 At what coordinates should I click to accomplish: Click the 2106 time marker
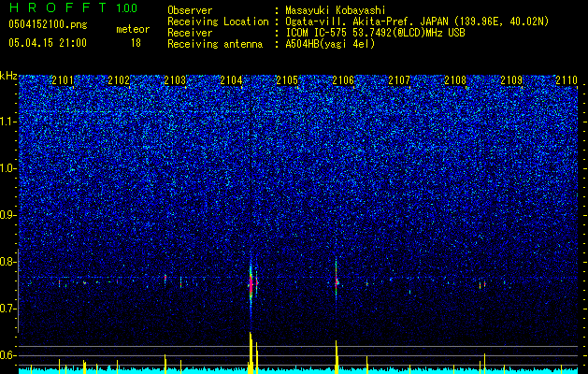tap(343, 80)
